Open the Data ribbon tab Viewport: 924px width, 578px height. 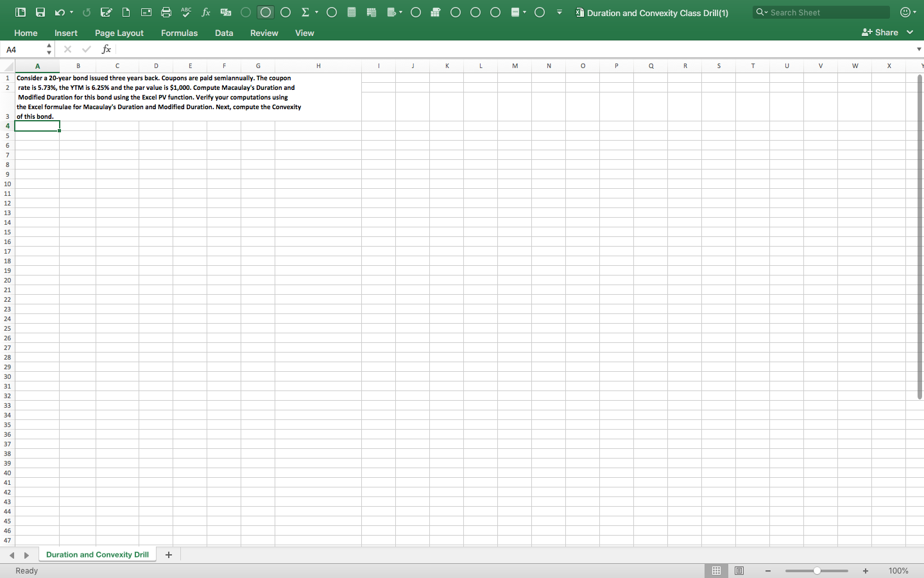[x=223, y=33]
